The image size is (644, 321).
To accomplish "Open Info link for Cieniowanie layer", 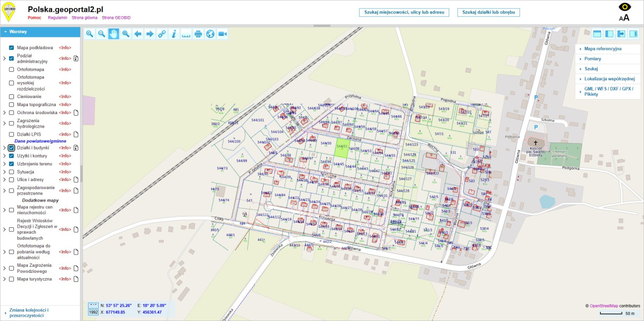I will tap(65, 96).
